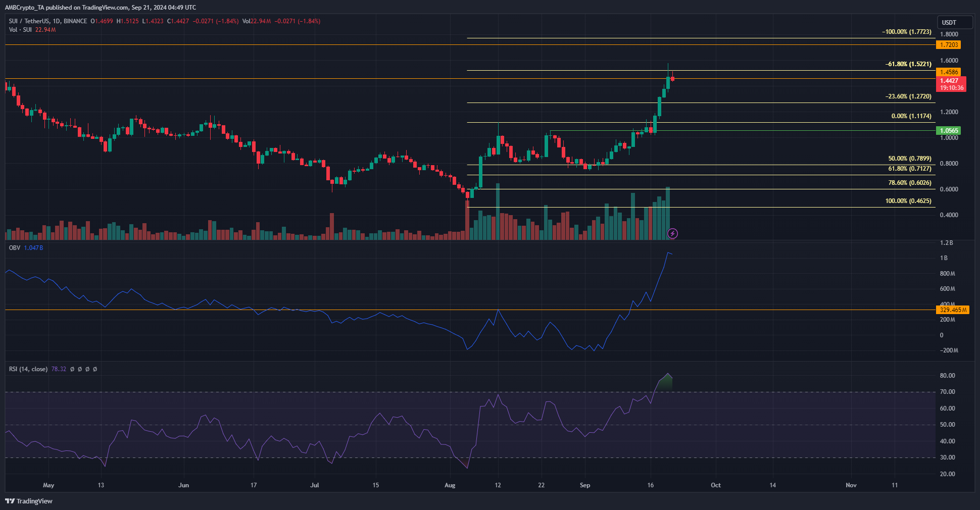Click the OBV indicator label
The height and width of the screenshot is (510, 980).
15,248
